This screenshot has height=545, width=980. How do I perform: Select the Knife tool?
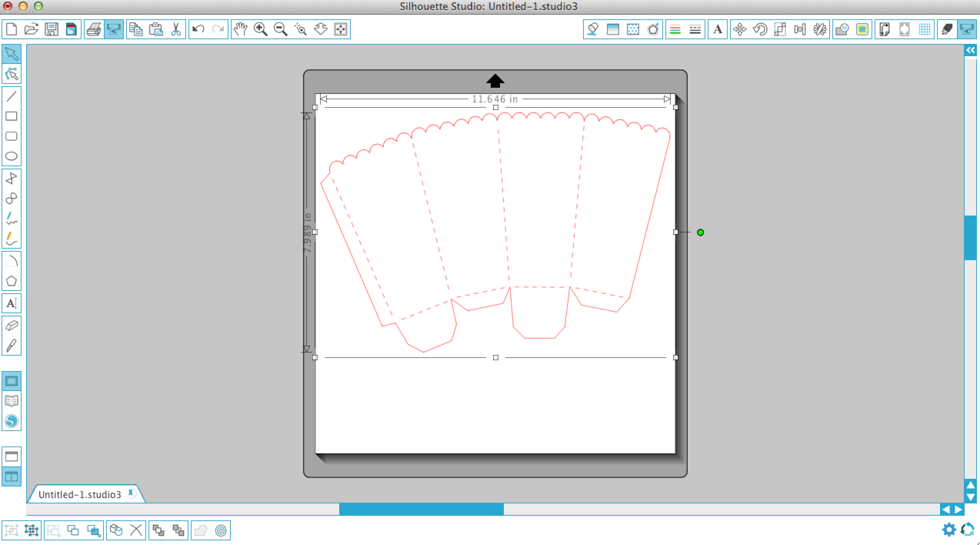tap(12, 346)
